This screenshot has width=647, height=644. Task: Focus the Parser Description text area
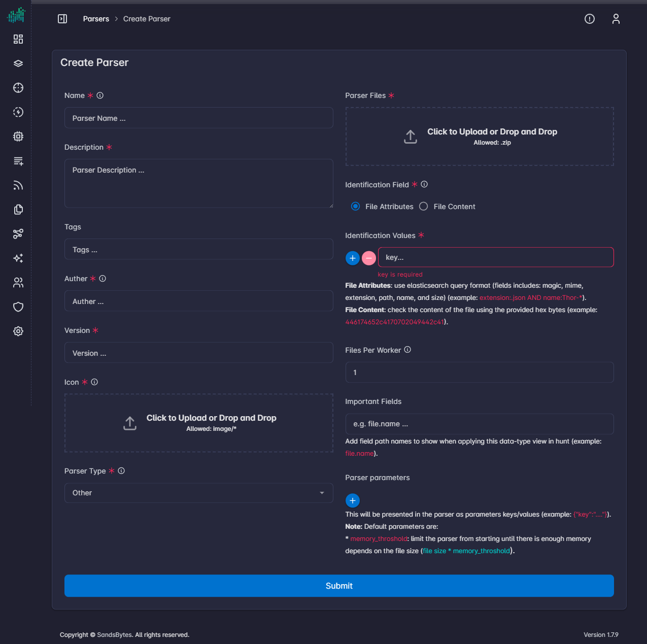[199, 183]
